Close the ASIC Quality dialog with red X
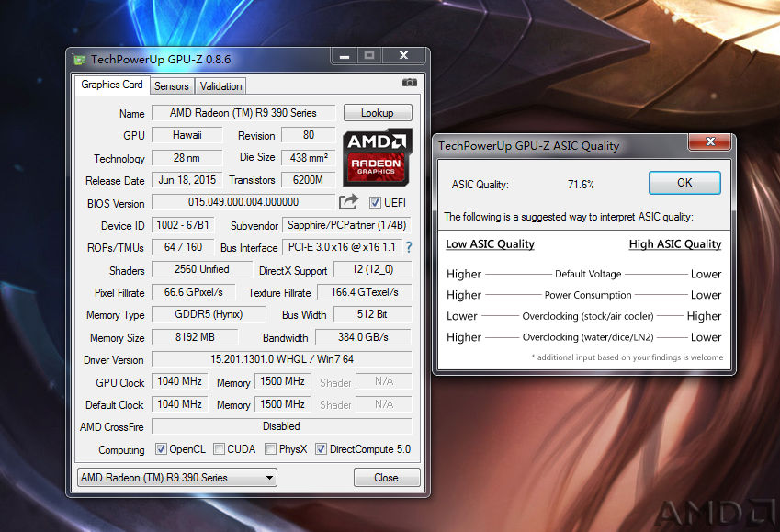Viewport: 780px width, 532px height. click(710, 141)
